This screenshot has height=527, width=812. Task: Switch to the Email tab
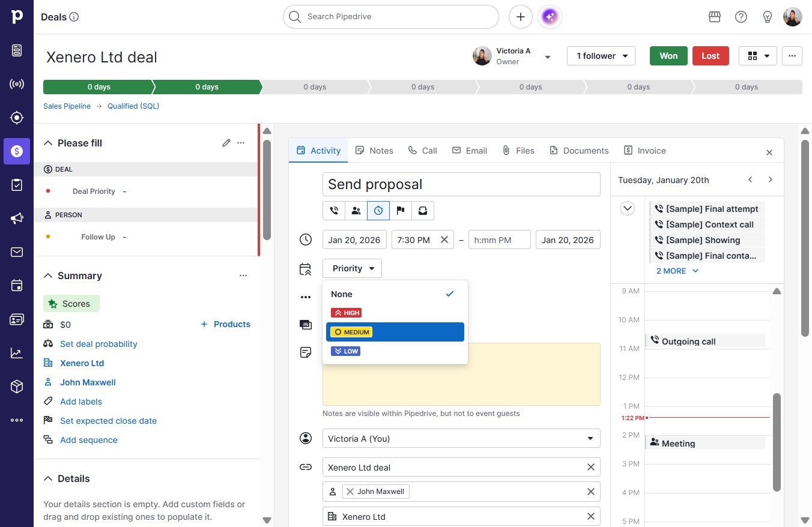pyautogui.click(x=470, y=151)
